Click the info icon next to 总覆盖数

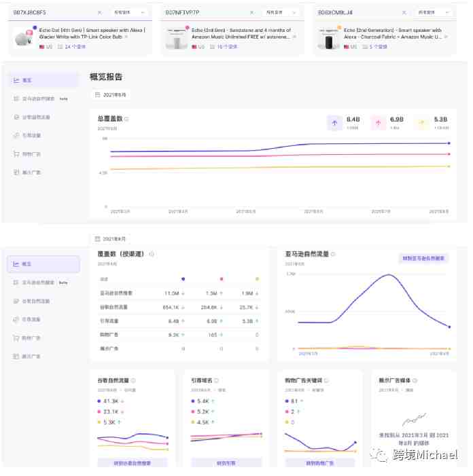[x=126, y=119]
